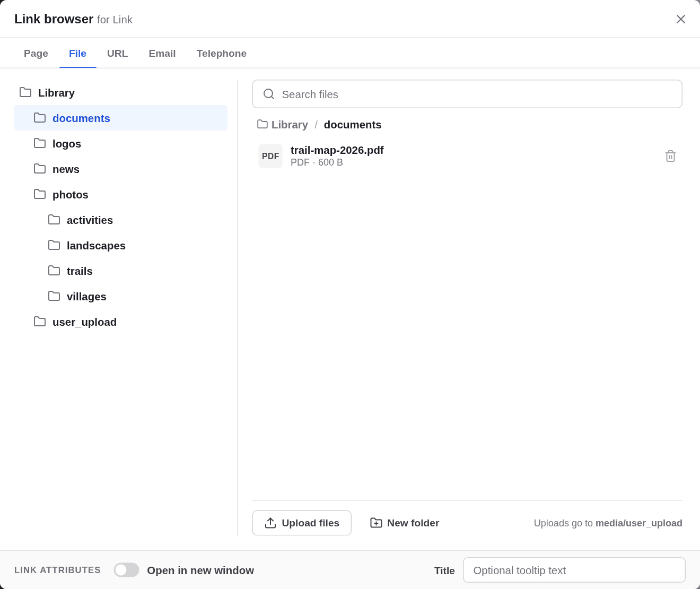700x589 pixels.
Task: Select the Library tree root label
Action: click(x=56, y=93)
